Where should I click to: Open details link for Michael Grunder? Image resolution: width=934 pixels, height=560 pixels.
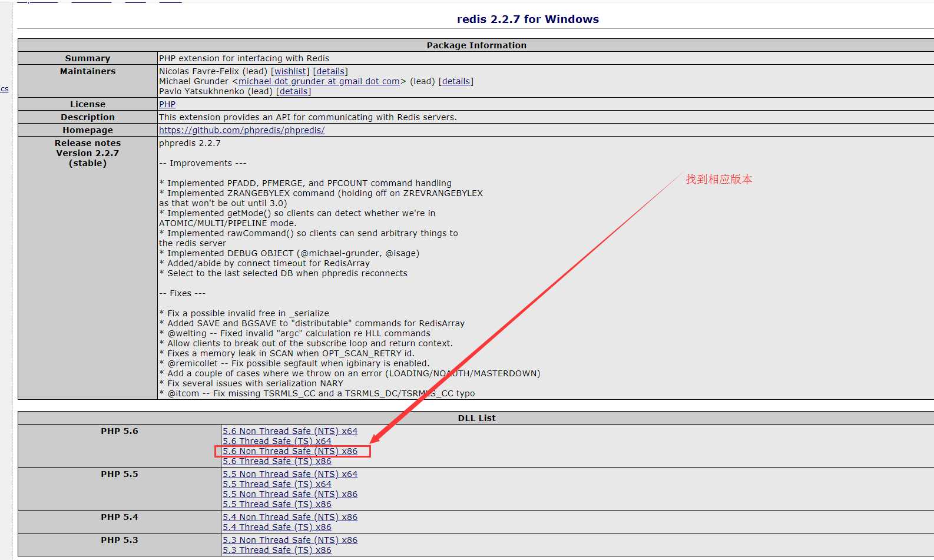tap(456, 81)
